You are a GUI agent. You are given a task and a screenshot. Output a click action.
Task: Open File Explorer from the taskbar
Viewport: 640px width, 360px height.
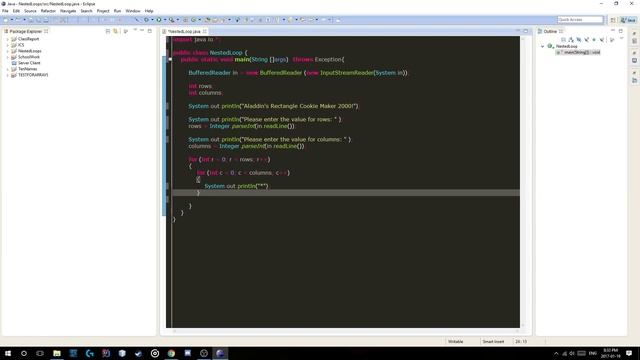(x=57, y=353)
